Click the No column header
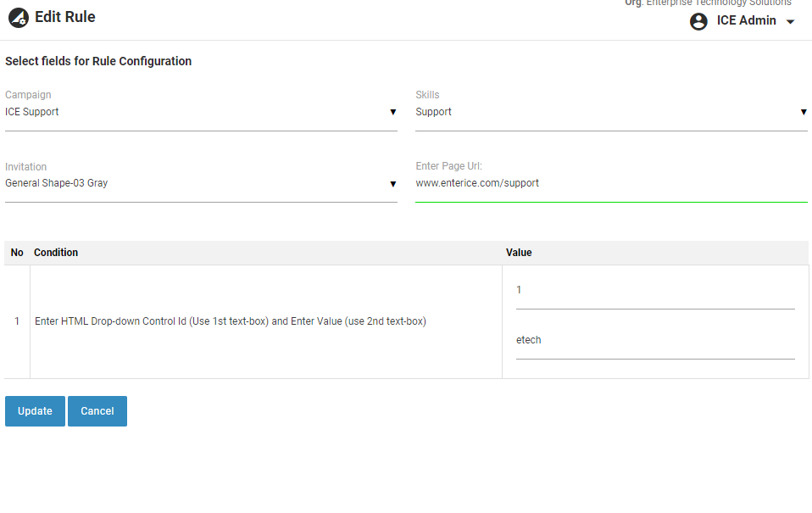This screenshot has height=513, width=812. pos(17,253)
